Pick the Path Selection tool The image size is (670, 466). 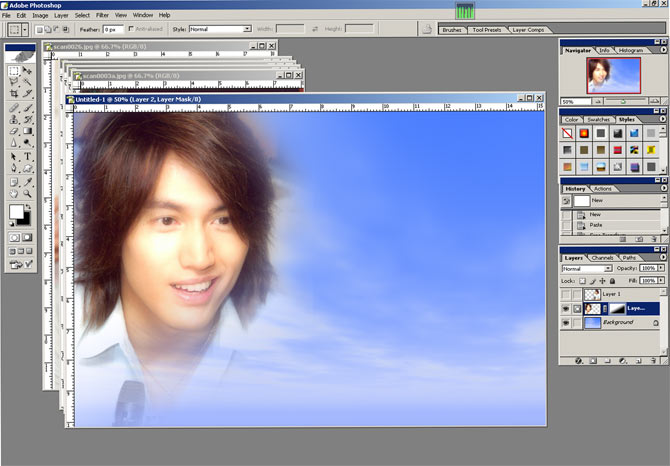[14, 157]
